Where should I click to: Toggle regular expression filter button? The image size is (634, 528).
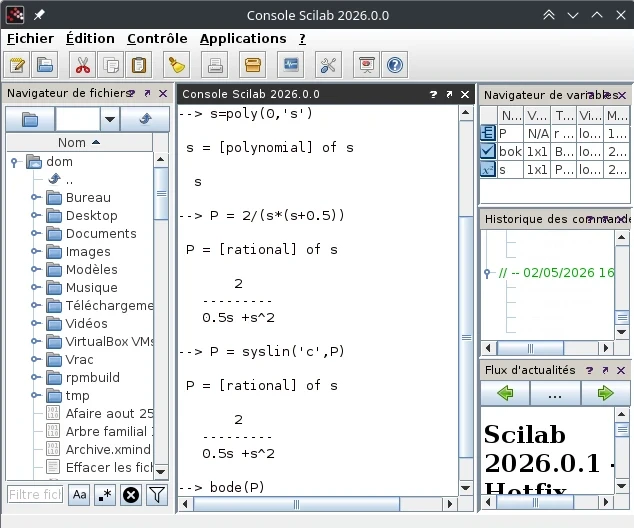click(105, 494)
